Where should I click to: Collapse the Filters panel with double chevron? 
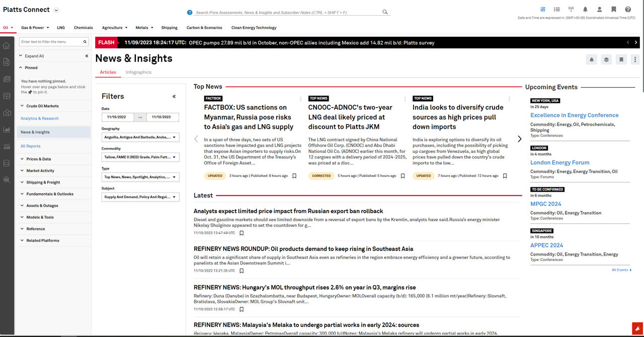pos(174,97)
